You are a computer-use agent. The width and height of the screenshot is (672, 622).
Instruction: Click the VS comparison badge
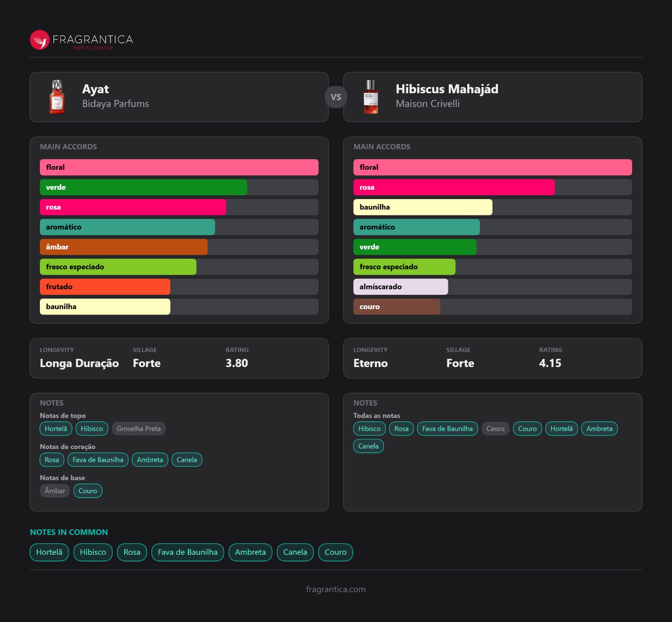[336, 97]
